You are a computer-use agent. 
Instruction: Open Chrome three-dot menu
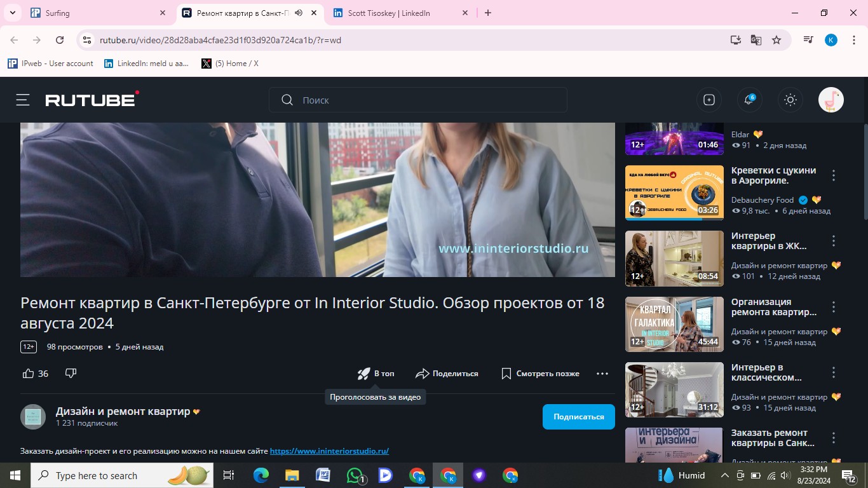pos(853,40)
